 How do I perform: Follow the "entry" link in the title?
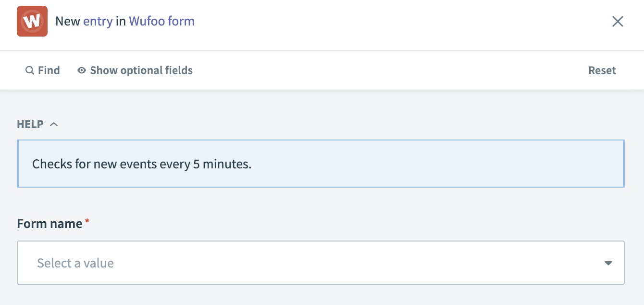[x=98, y=21]
